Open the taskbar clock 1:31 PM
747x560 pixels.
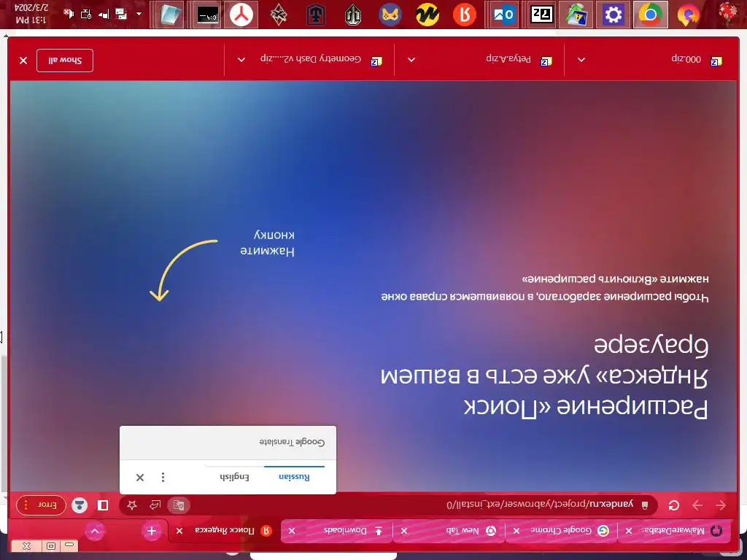tap(31, 15)
